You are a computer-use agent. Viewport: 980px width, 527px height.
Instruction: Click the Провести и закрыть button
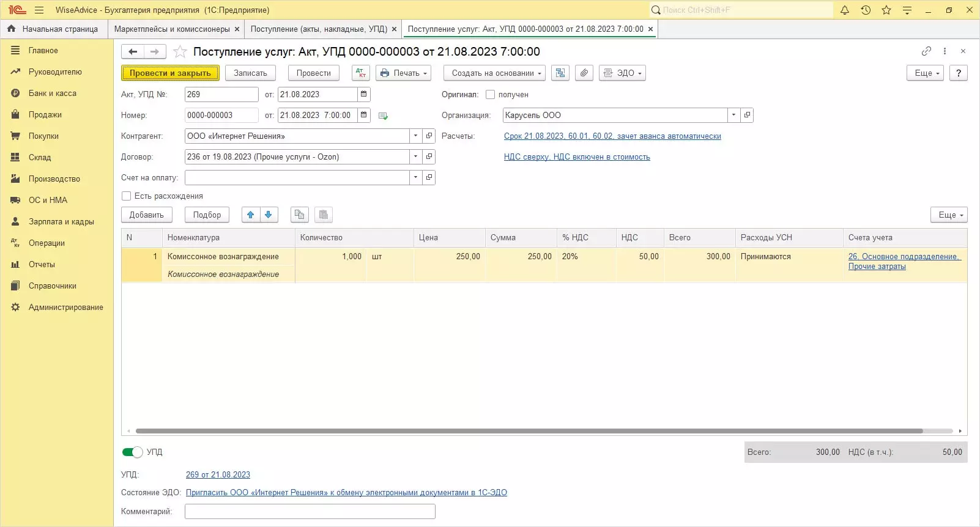tap(170, 73)
